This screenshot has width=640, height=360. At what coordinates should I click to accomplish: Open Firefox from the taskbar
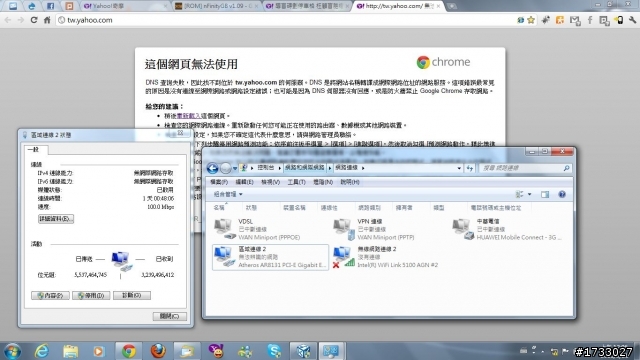tap(158, 351)
